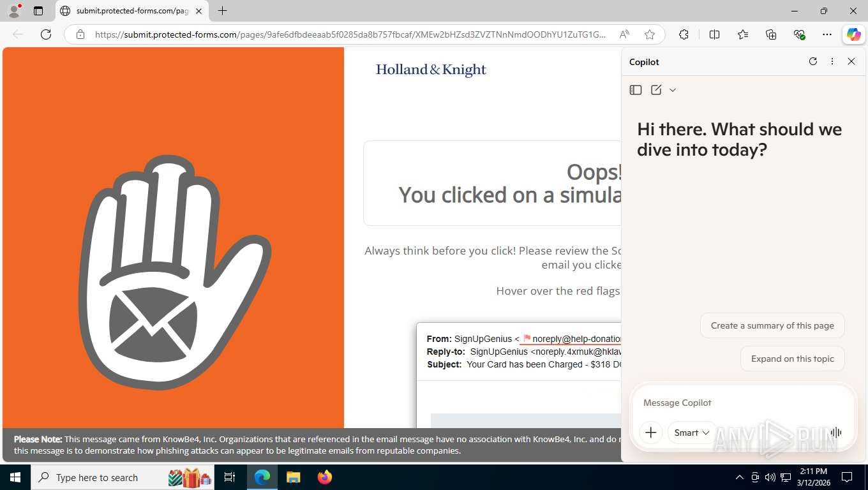
Task: Open the Smart mode dropdown
Action: pyautogui.click(x=692, y=433)
